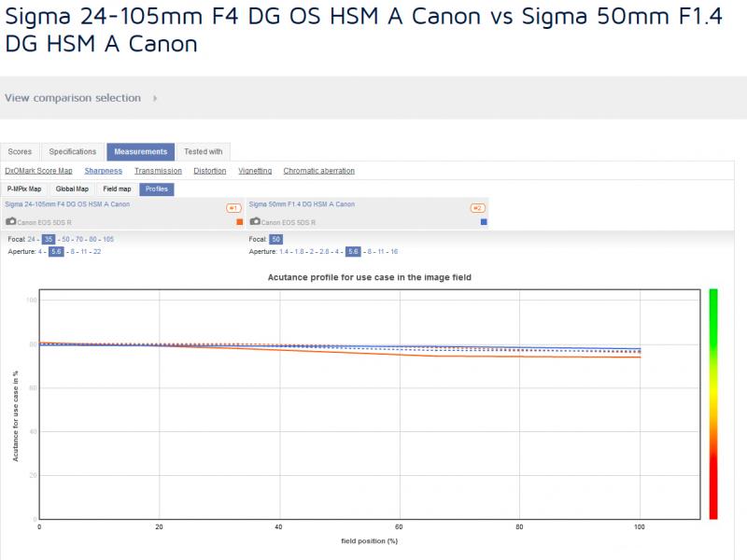Select the Profiles view
Screen dimensions: 747x560
(x=157, y=189)
